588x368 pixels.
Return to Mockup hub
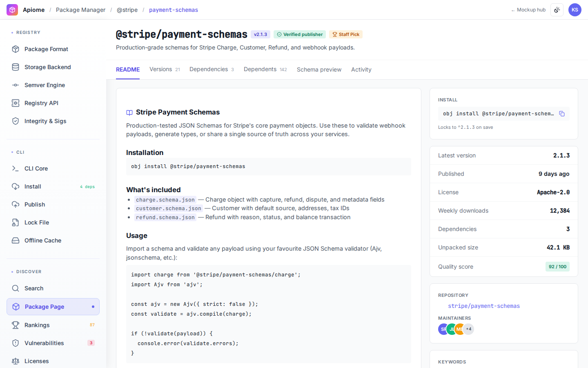tap(528, 10)
